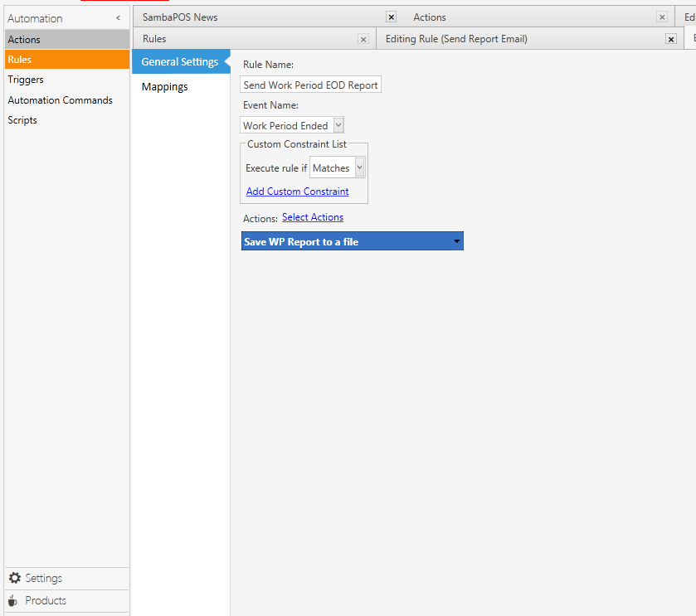Select the General Settings section
The width and height of the screenshot is (696, 616).
point(179,61)
